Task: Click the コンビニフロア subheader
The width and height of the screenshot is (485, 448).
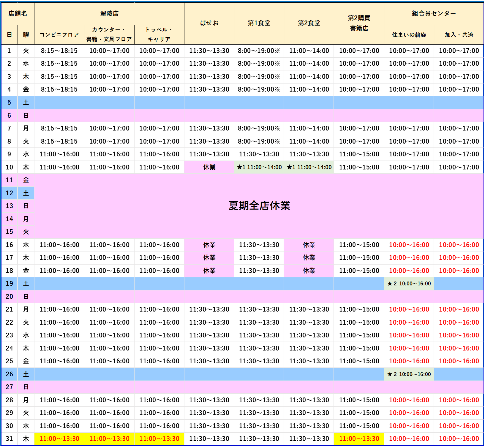Action: 59,34
